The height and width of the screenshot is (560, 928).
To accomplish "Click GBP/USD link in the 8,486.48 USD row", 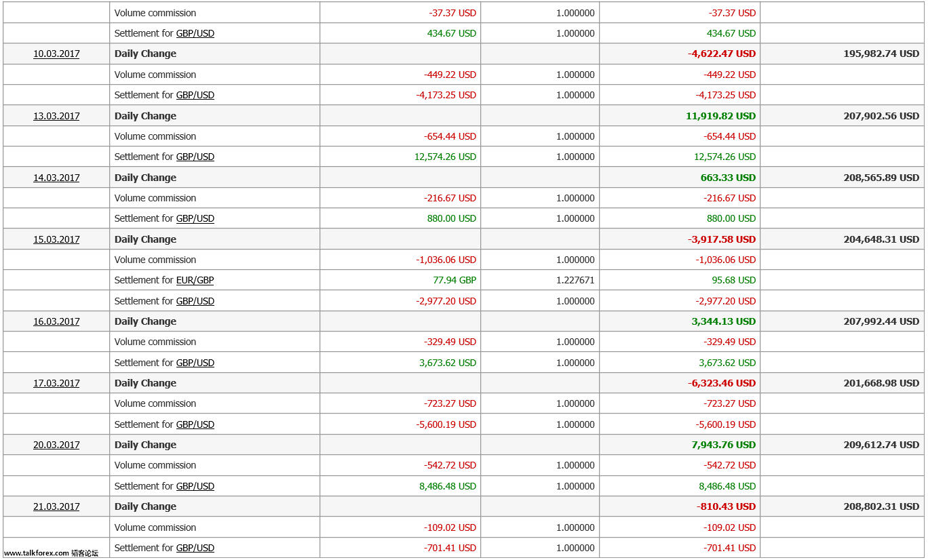I will (195, 486).
